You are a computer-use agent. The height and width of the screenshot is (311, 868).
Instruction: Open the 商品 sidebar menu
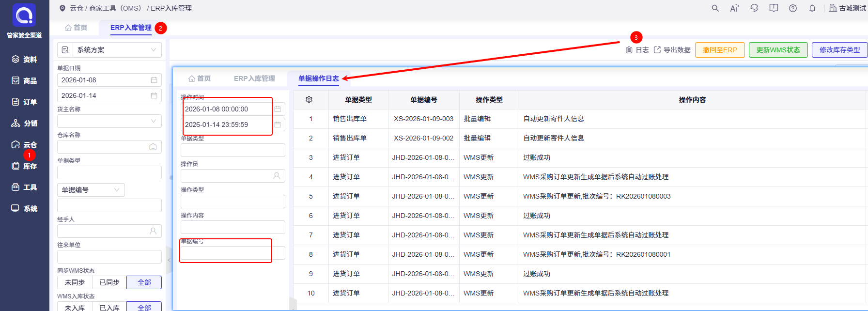point(24,81)
